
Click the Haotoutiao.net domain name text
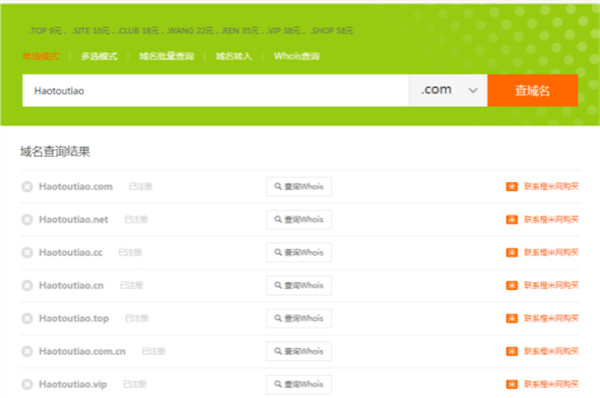(73, 220)
